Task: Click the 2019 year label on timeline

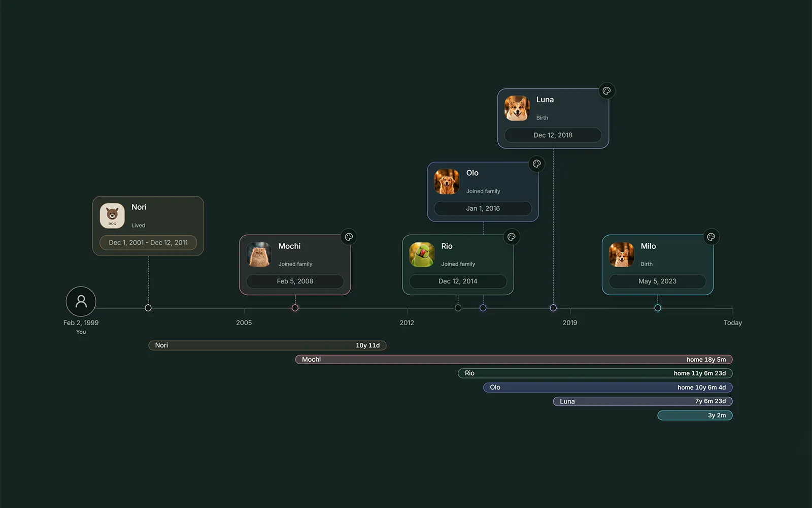Action: (x=569, y=323)
